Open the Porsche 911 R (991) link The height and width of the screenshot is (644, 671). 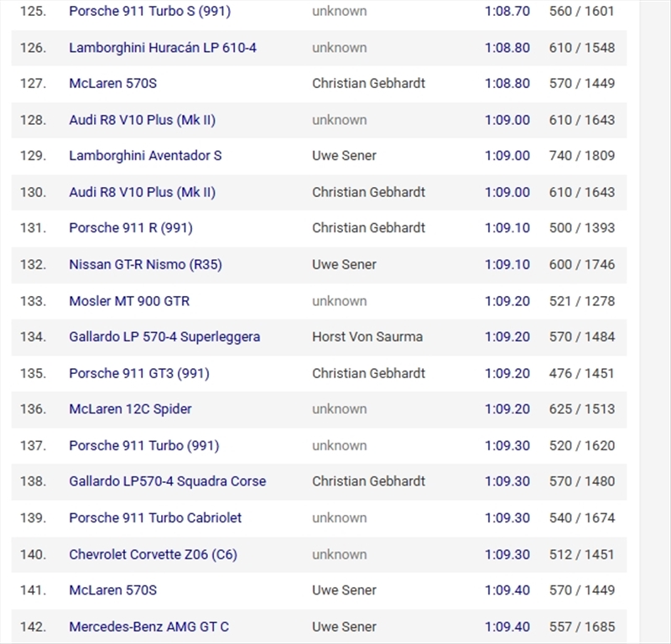point(131,228)
